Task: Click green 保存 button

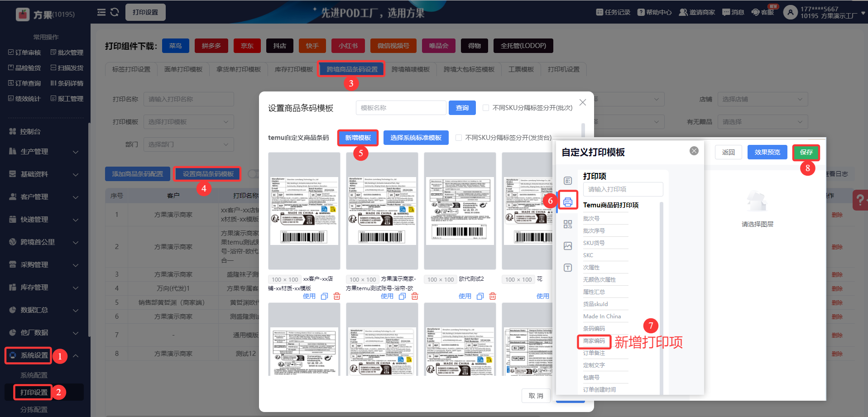Action: click(x=806, y=152)
